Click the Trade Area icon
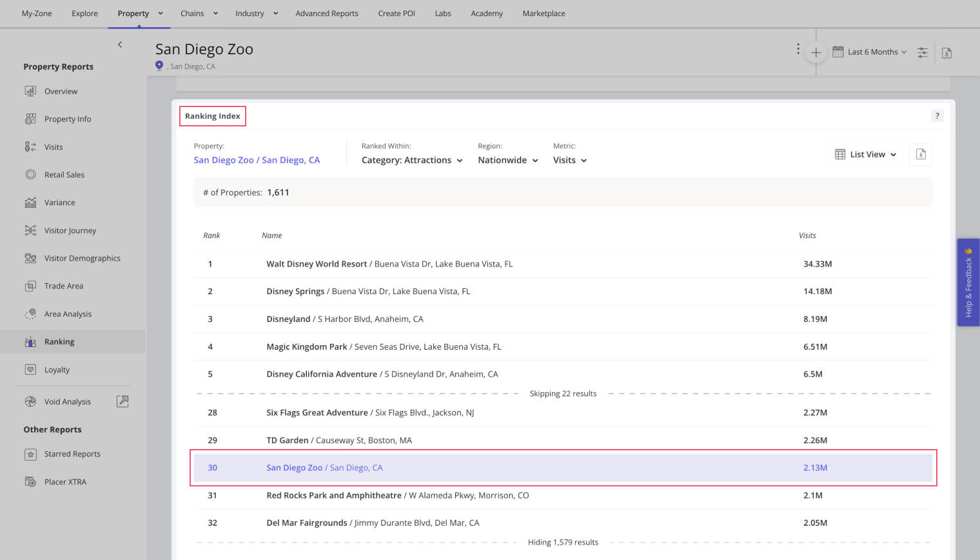The height and width of the screenshot is (560, 980). (30, 286)
